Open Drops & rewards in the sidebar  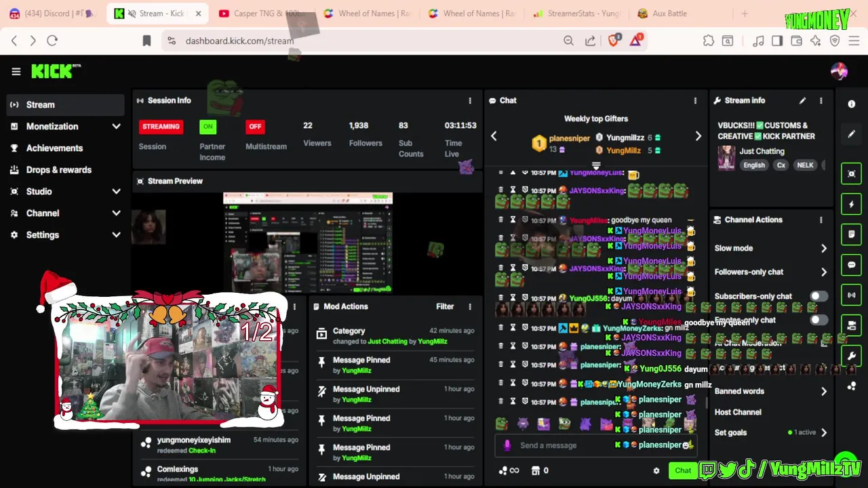click(66, 169)
